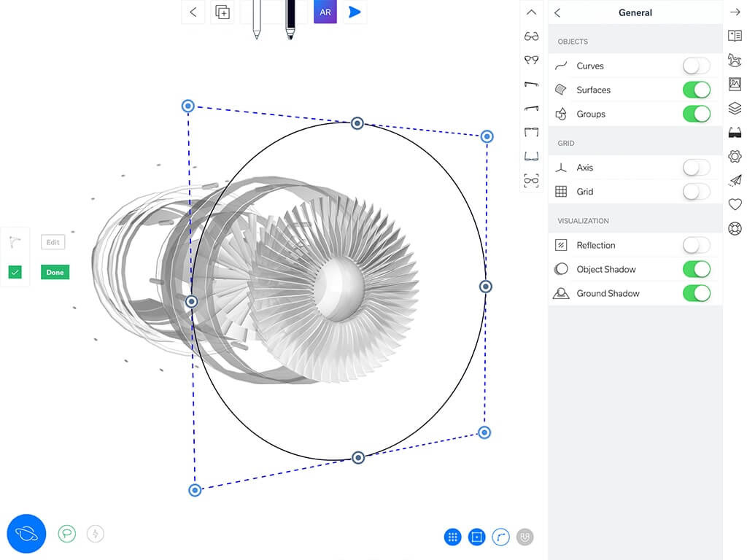Image resolution: width=747 pixels, height=560 pixels.
Task: Go back from the General panel
Action: pos(557,13)
